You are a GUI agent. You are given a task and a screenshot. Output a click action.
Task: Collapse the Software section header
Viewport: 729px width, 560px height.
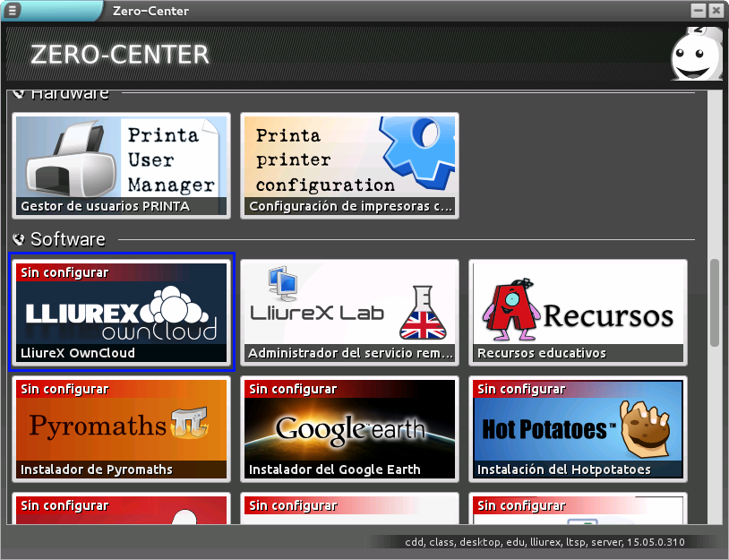click(x=19, y=240)
